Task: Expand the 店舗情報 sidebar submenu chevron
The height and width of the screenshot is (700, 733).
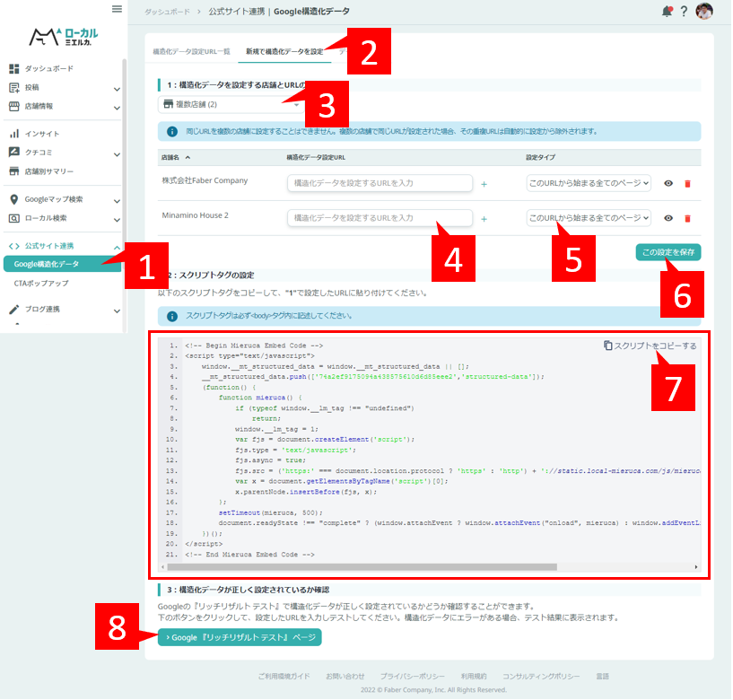Action: (x=117, y=108)
